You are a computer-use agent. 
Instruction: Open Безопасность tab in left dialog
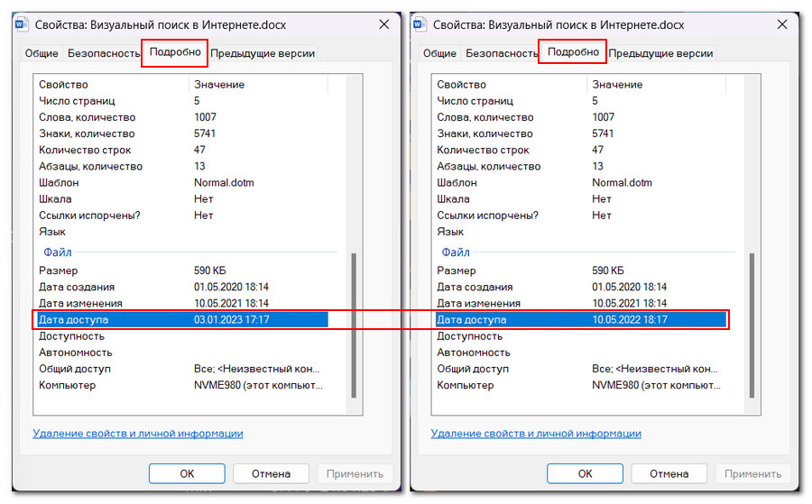coord(104,53)
